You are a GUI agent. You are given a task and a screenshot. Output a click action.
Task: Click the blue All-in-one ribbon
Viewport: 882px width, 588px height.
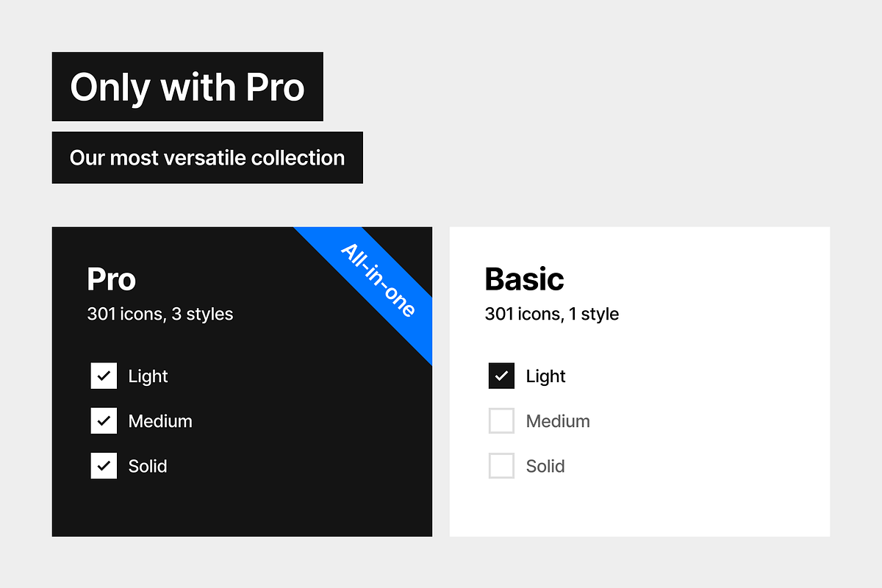point(378,281)
